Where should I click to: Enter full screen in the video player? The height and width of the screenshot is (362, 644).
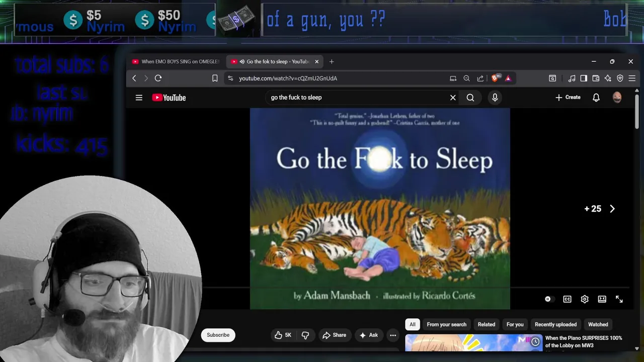click(x=619, y=299)
